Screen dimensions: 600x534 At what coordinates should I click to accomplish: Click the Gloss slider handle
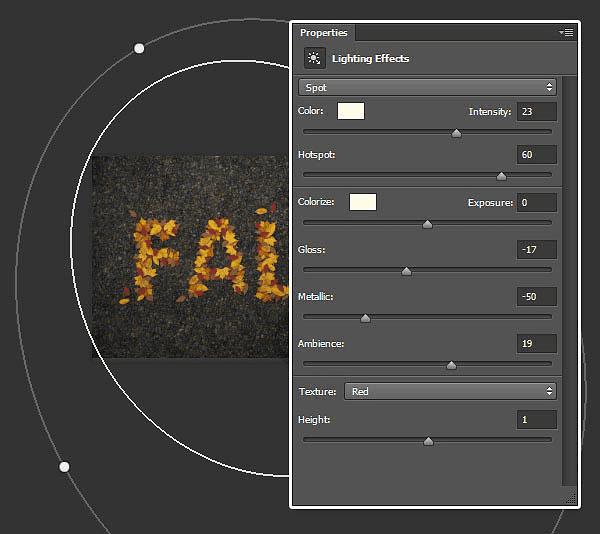point(406,271)
